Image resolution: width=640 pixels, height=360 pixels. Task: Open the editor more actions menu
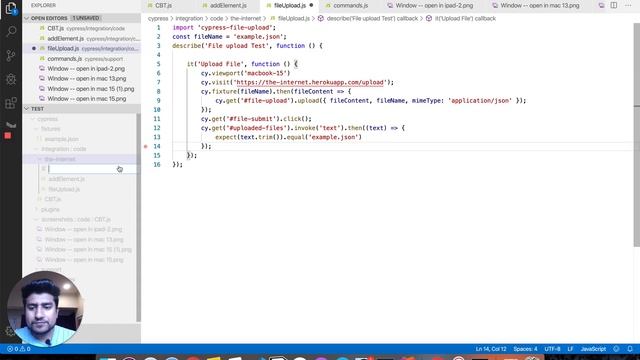pos(628,5)
